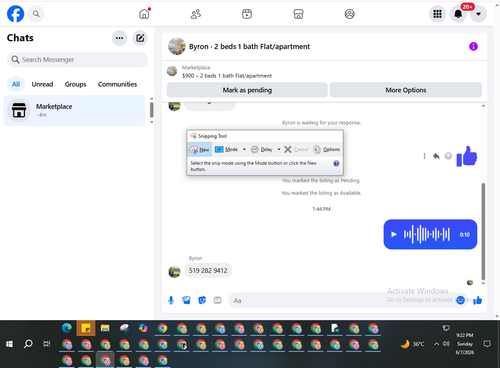Screen dimensions: 500x368
Task: Open the 36°C weather widget
Action: 413,344
